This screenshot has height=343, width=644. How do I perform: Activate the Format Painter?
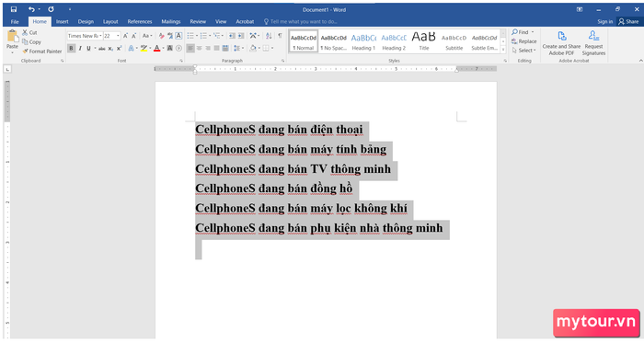(x=42, y=51)
